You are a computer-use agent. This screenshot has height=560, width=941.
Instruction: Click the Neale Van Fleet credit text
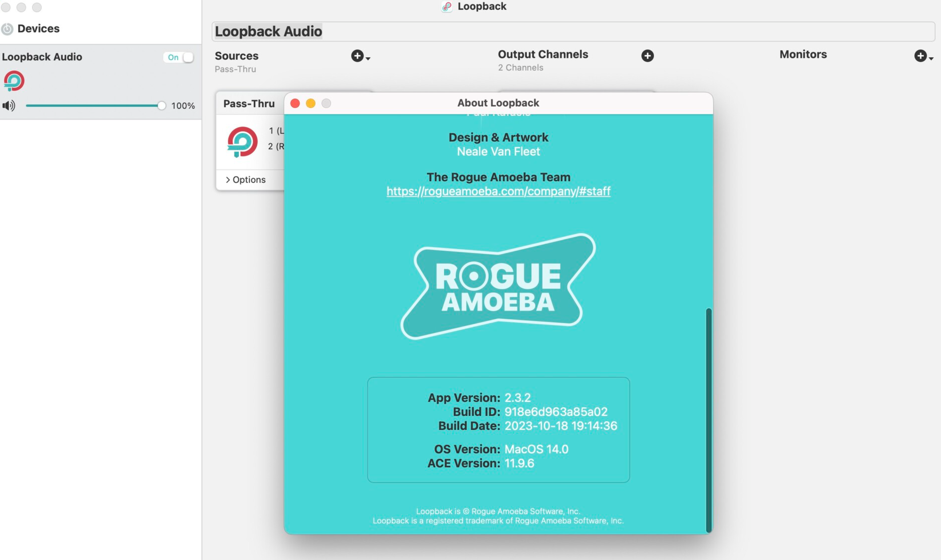[498, 152]
